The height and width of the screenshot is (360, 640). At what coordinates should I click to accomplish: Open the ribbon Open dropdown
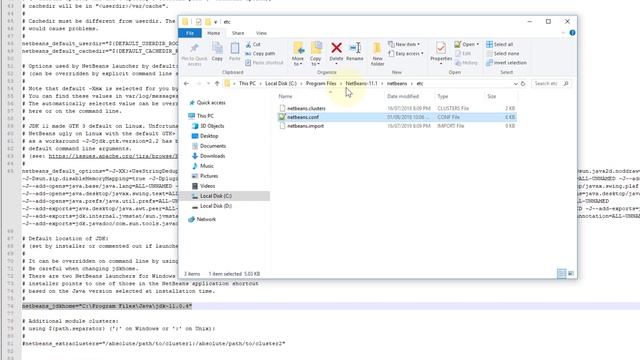point(467,44)
